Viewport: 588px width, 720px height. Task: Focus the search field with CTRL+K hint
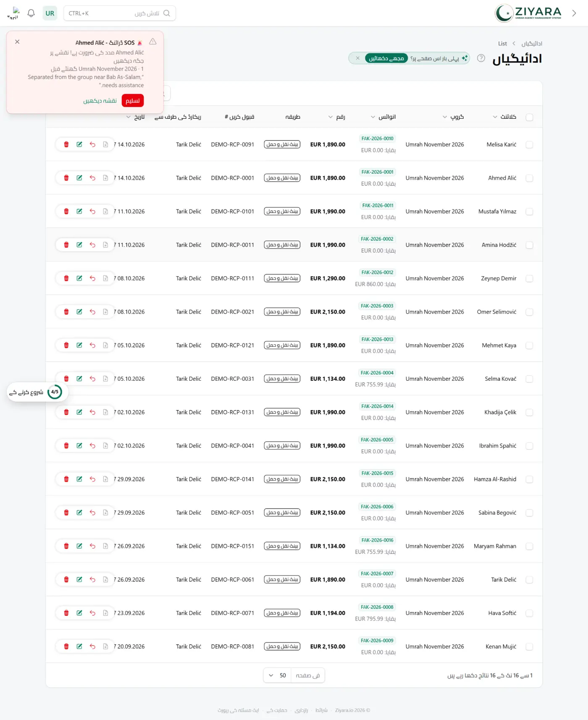point(120,13)
